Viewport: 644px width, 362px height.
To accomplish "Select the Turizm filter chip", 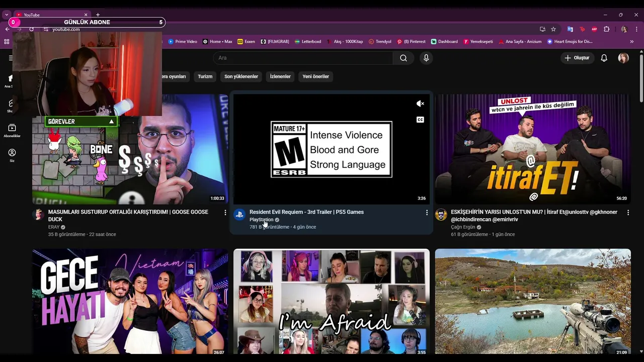I will tap(205, 76).
